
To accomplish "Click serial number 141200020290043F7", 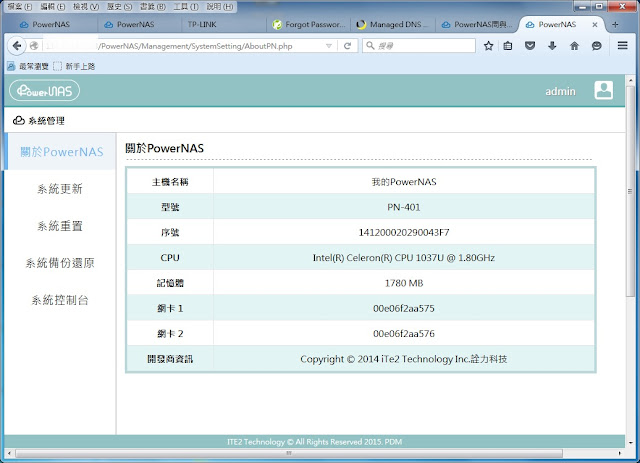I will coord(404,232).
